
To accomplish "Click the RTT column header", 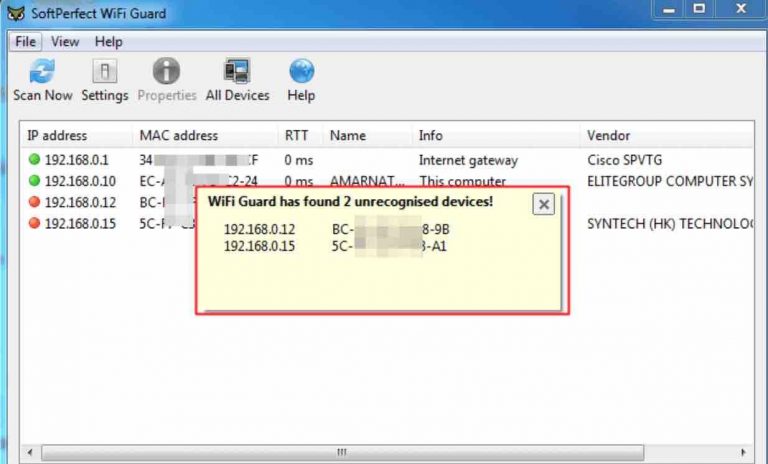I will pyautogui.click(x=296, y=136).
